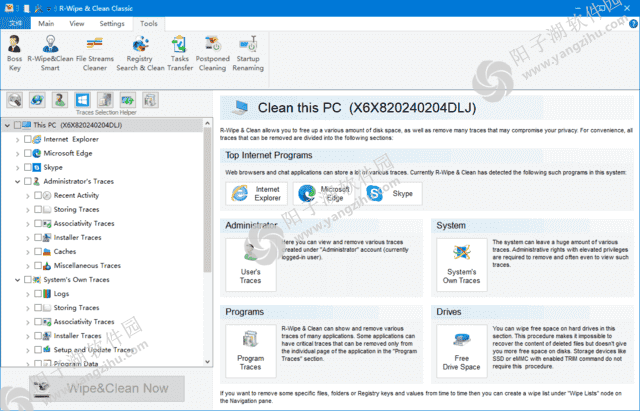This screenshot has width=640, height=411.
Task: Enable the Recent Activity checkbox
Action: click(38, 195)
